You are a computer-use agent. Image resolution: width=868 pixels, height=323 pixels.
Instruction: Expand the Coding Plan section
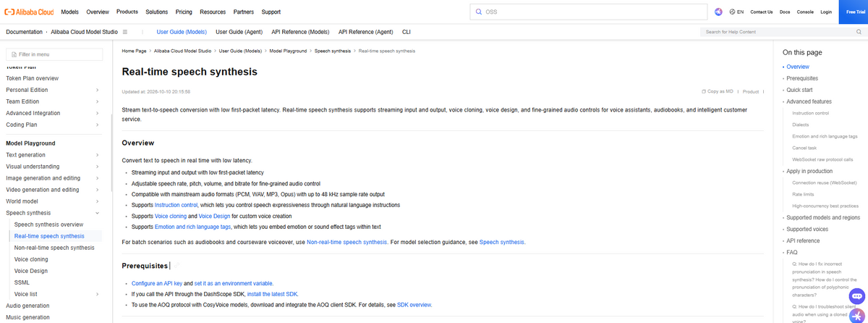point(97,125)
